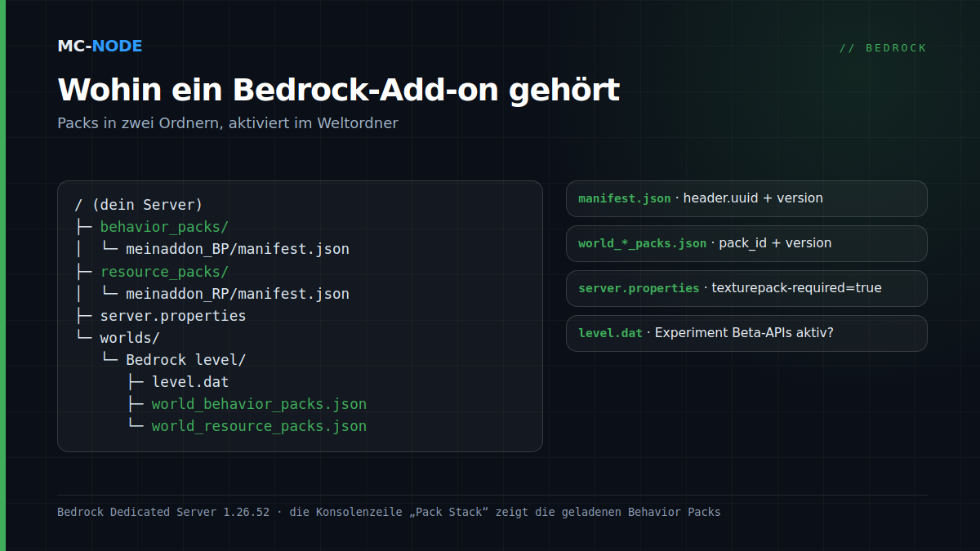This screenshot has height=551, width=980.
Task: Select the root line / (dein Server)
Action: (x=138, y=205)
